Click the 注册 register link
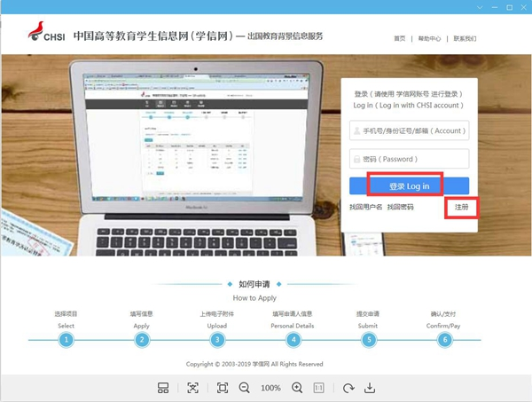 tap(461, 207)
